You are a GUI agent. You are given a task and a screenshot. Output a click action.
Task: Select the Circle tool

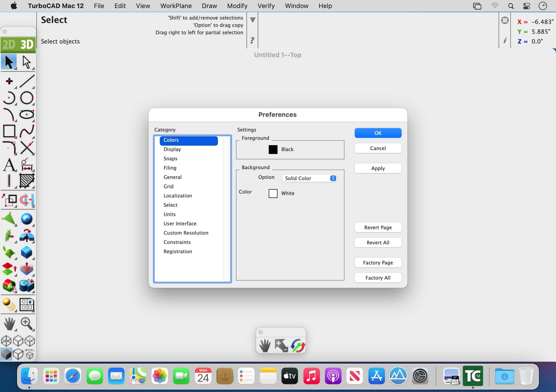(27, 98)
